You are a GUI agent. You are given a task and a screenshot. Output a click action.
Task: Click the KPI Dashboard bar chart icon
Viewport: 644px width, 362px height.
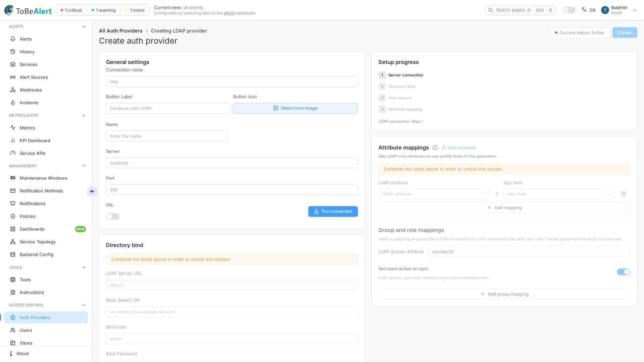point(13,140)
